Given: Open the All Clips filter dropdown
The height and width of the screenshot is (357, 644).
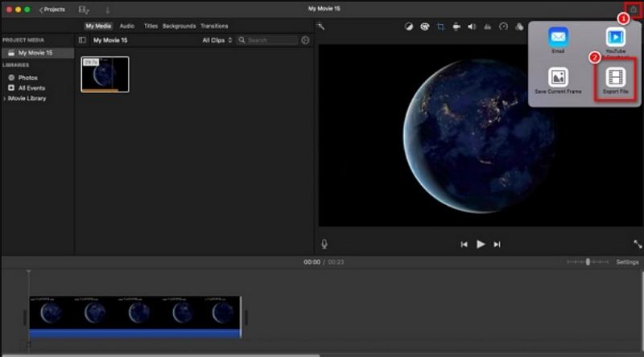Looking at the screenshot, I should coord(217,40).
